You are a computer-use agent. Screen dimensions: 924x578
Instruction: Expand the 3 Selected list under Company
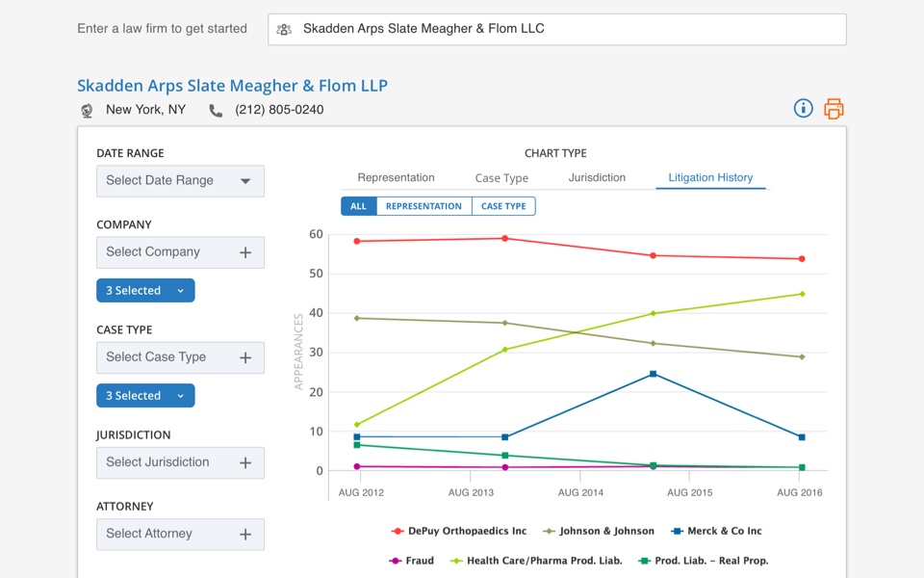(145, 290)
